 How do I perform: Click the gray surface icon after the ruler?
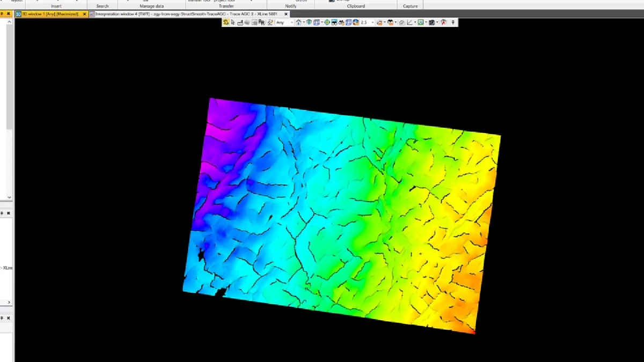pyautogui.click(x=247, y=23)
